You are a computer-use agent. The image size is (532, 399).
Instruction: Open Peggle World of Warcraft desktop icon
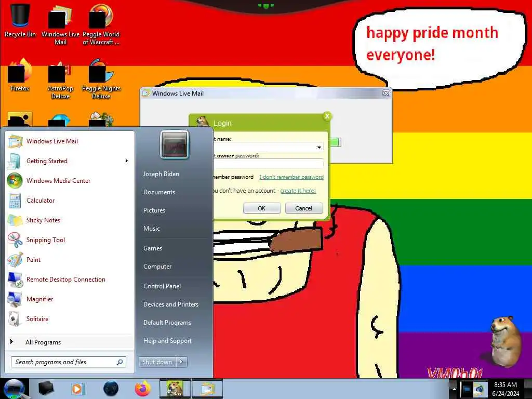click(101, 24)
